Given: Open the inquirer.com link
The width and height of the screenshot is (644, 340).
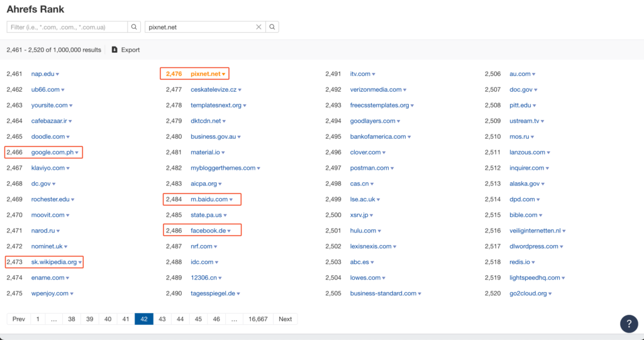Looking at the screenshot, I should [x=527, y=168].
